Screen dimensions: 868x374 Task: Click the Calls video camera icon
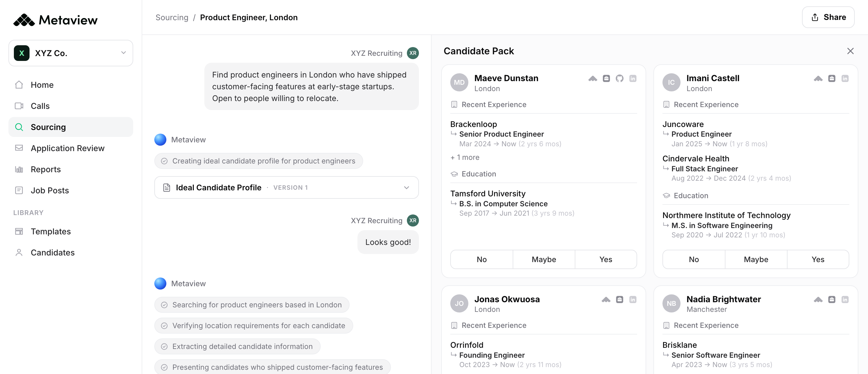(19, 106)
